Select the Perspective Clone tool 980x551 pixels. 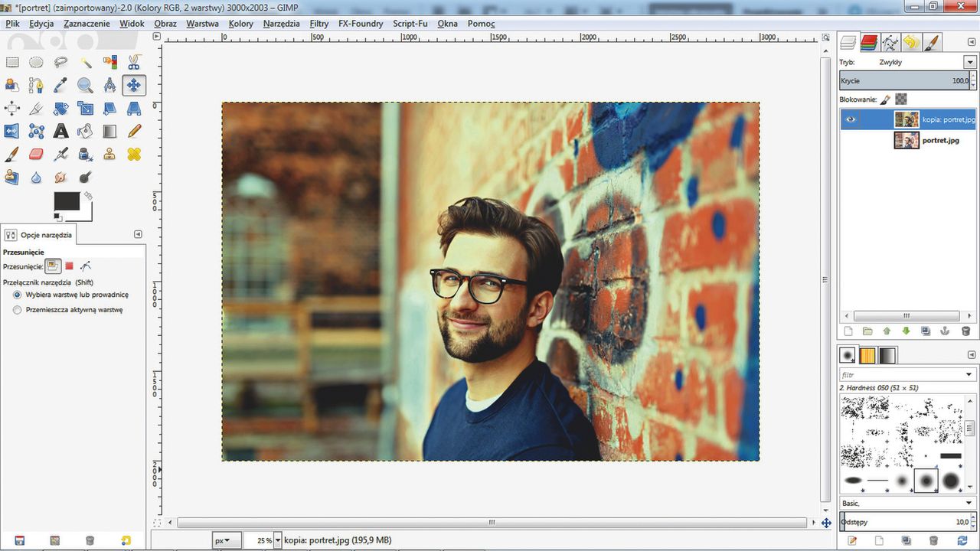pyautogui.click(x=12, y=178)
